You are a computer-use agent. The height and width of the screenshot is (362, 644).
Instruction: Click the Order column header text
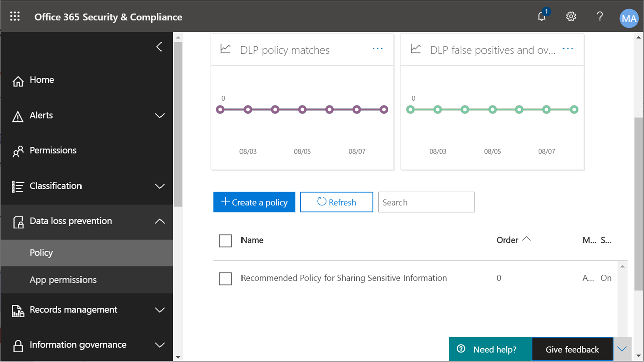coord(507,240)
